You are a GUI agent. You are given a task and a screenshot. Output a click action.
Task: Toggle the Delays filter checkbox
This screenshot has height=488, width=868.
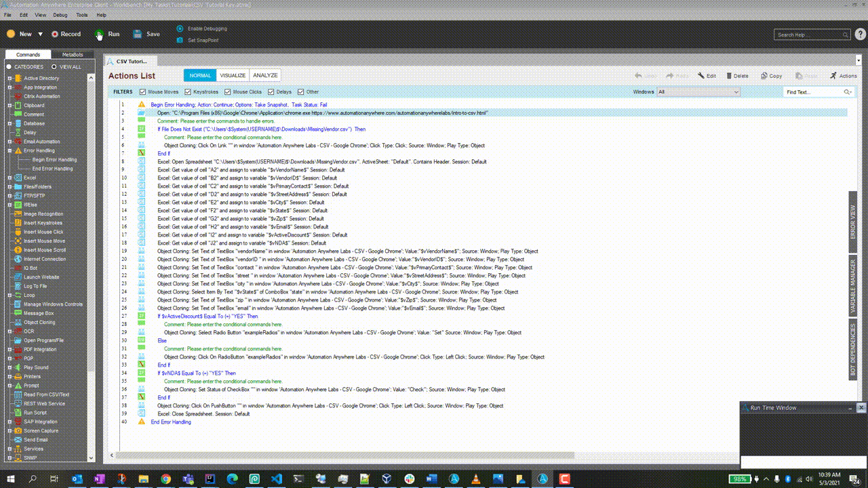click(271, 91)
